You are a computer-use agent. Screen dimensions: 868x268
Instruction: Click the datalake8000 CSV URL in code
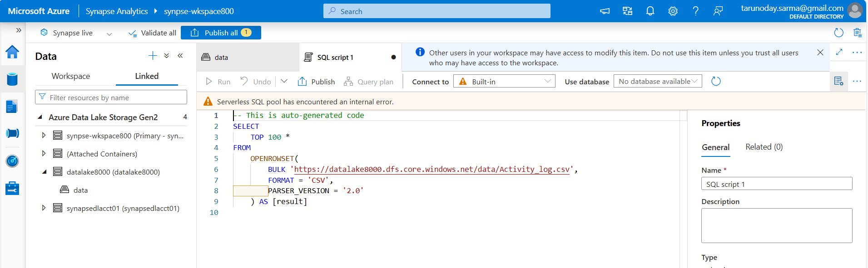[432, 169]
